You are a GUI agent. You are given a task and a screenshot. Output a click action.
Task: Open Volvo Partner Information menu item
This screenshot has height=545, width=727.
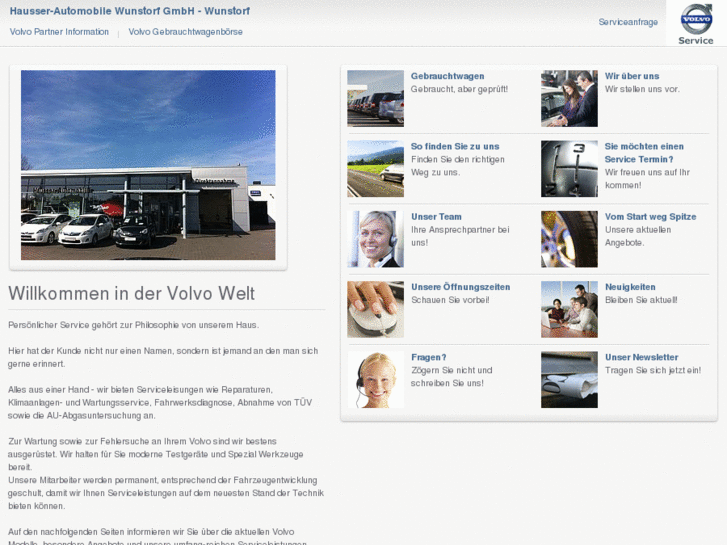pyautogui.click(x=59, y=32)
